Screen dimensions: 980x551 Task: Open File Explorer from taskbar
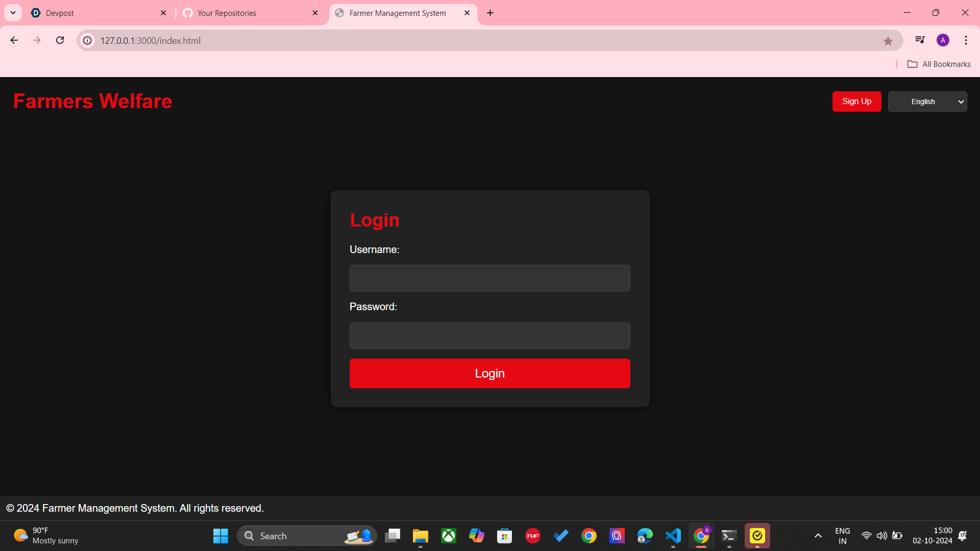[420, 536]
